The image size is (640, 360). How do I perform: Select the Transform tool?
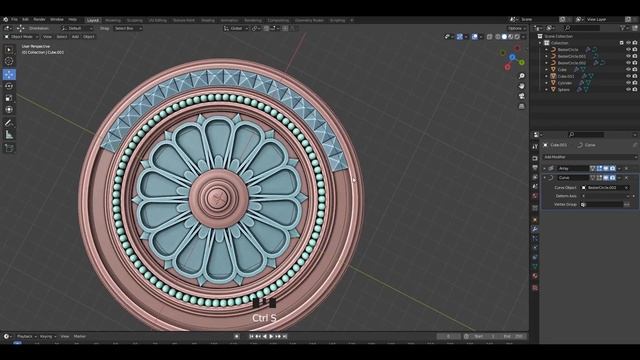[9, 109]
